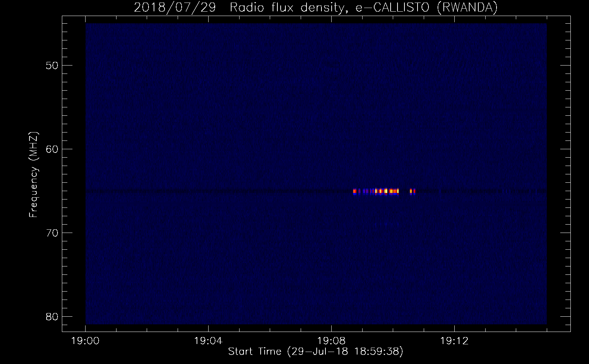Click the bright radio burst near 65 MHz
589x364 pixels.
(x=376, y=191)
